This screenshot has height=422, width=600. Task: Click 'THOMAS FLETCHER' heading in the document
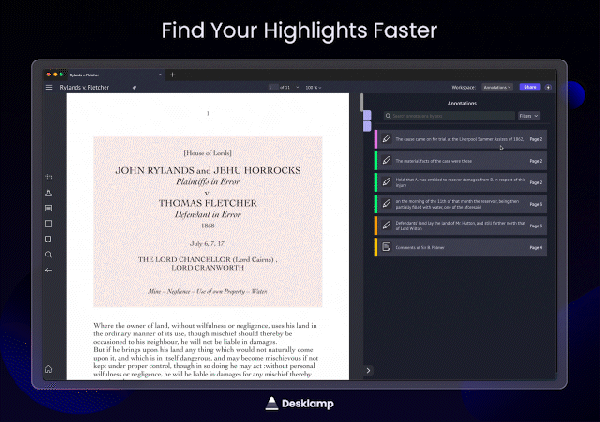click(x=208, y=203)
